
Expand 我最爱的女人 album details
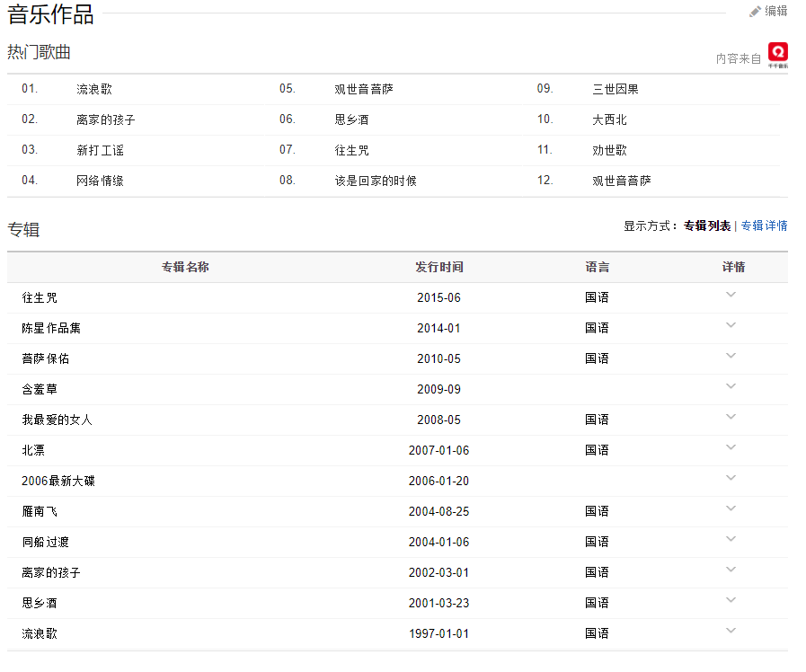click(731, 417)
